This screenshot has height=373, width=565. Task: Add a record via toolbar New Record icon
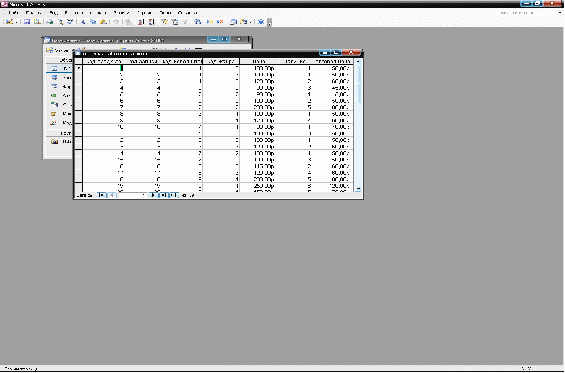(x=210, y=22)
